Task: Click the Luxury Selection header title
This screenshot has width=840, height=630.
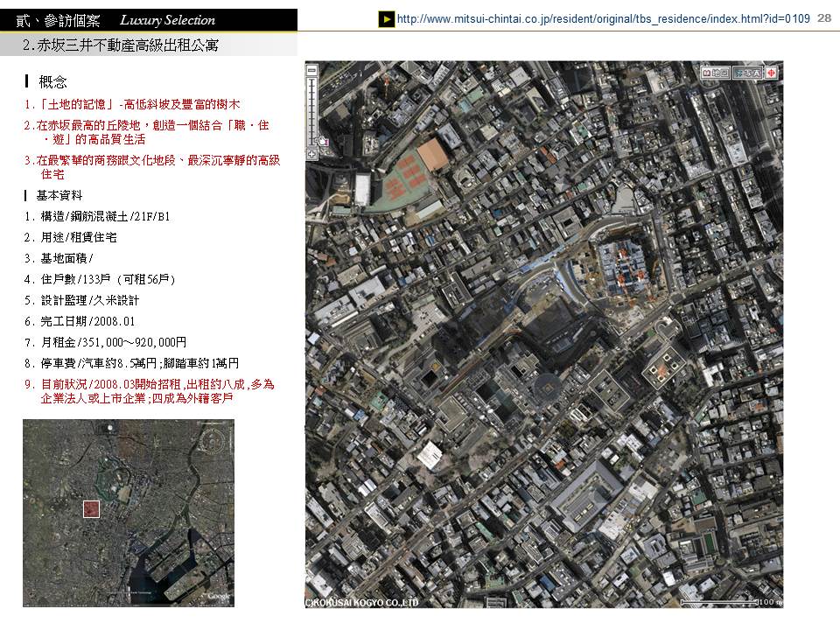Action: click(x=167, y=20)
